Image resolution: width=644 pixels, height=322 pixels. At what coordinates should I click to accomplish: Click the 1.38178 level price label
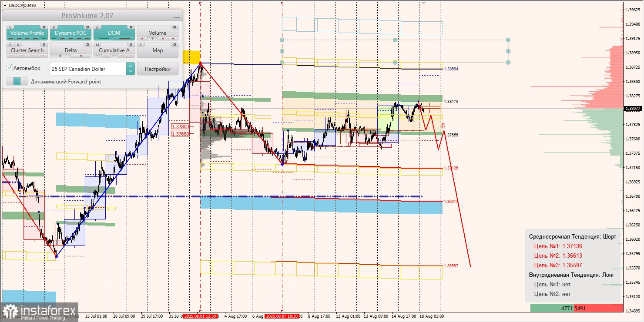(451, 101)
